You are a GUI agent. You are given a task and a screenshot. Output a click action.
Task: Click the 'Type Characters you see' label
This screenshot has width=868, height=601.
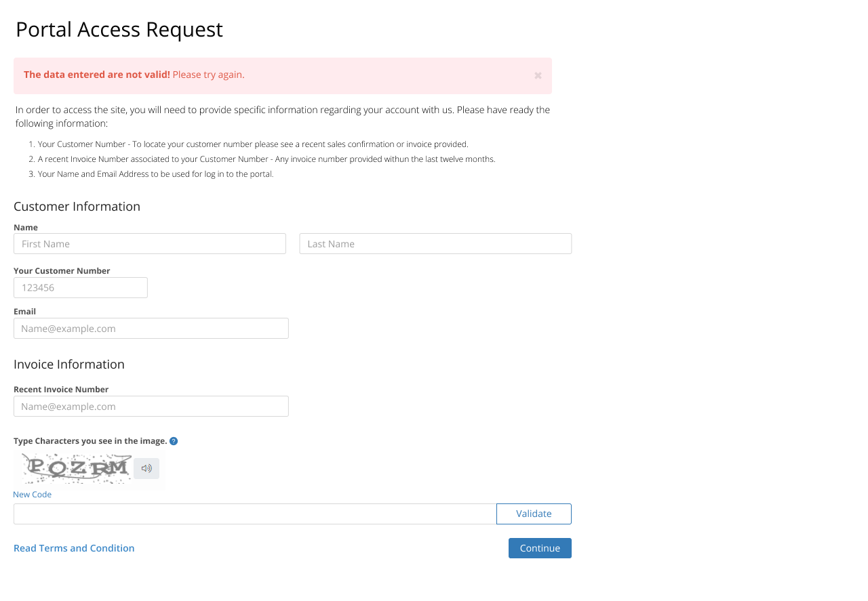[x=90, y=441]
